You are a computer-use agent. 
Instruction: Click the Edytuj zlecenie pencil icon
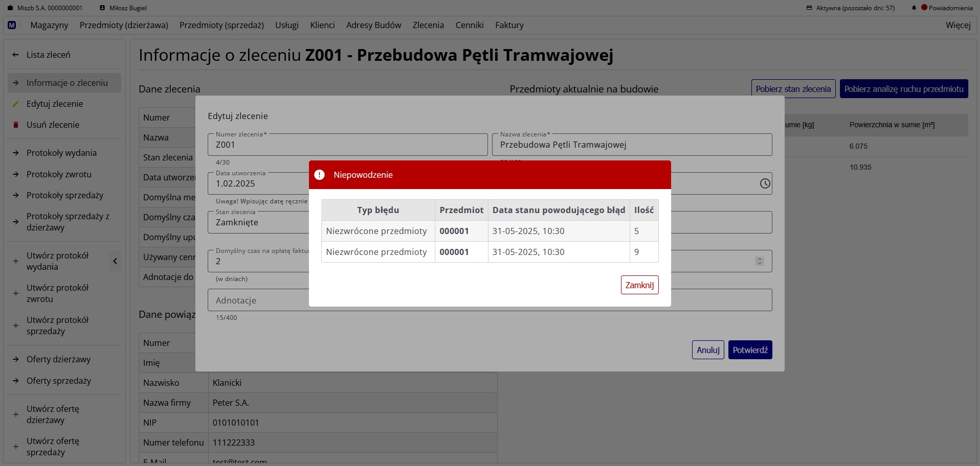[16, 104]
